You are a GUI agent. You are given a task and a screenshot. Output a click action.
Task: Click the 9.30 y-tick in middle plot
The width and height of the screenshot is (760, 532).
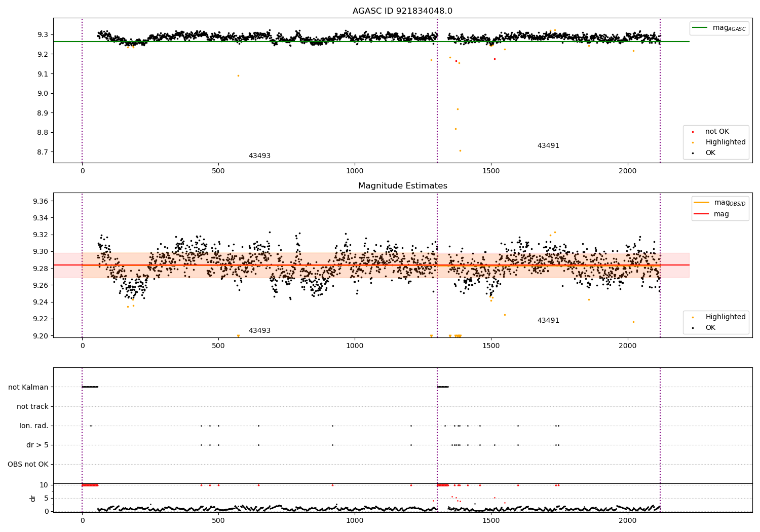coord(41,251)
